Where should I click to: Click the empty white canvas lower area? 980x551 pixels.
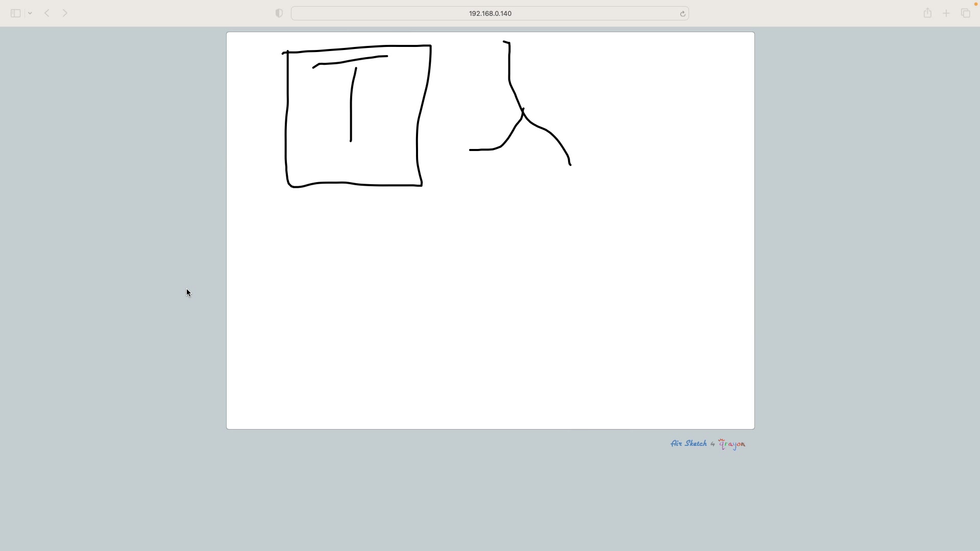pos(490,316)
